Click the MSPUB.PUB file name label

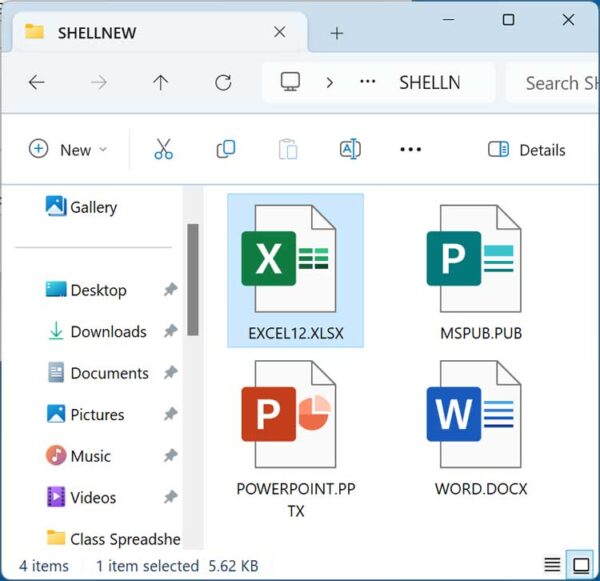pos(481,333)
